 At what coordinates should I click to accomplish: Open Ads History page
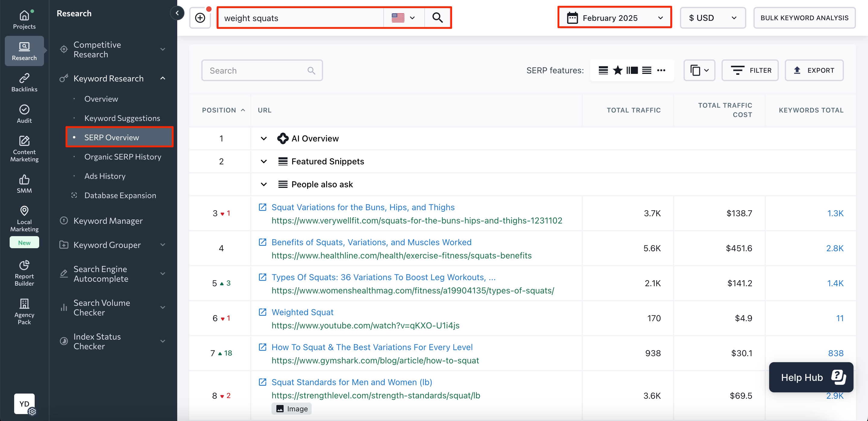[105, 176]
